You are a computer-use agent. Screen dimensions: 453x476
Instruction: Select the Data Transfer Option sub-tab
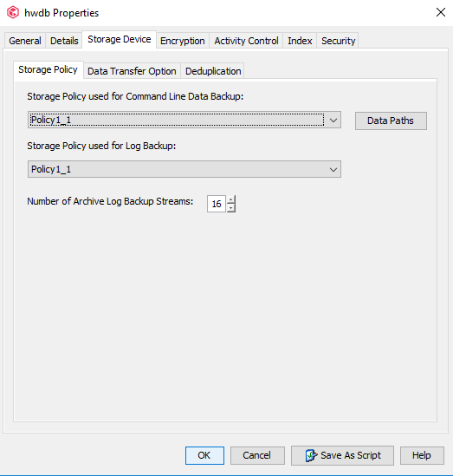point(132,71)
